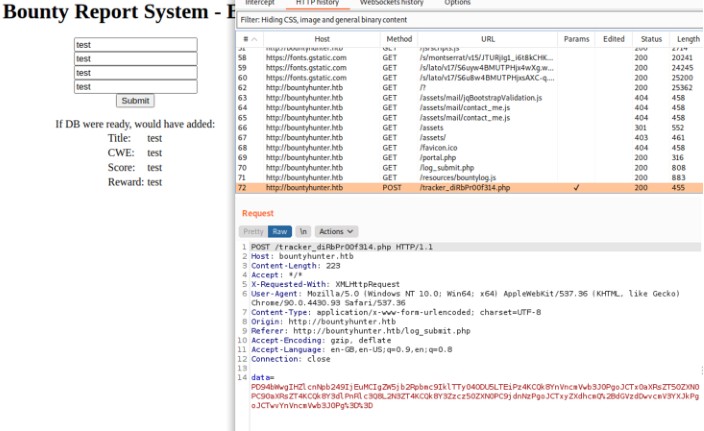Select history row 72 POST tracker request

tap(469, 188)
